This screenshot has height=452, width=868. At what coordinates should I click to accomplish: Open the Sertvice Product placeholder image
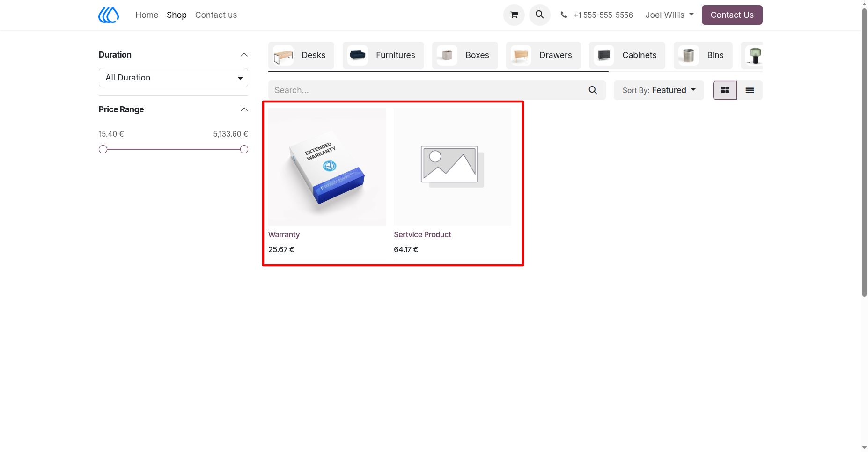(452, 167)
